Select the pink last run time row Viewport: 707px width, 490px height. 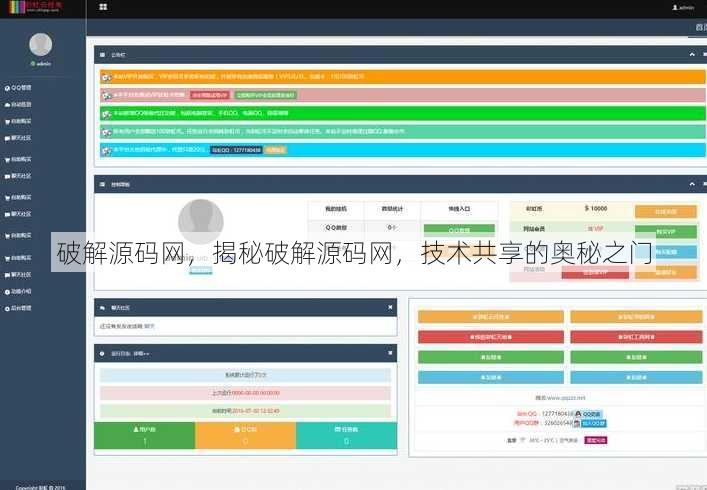245,393
